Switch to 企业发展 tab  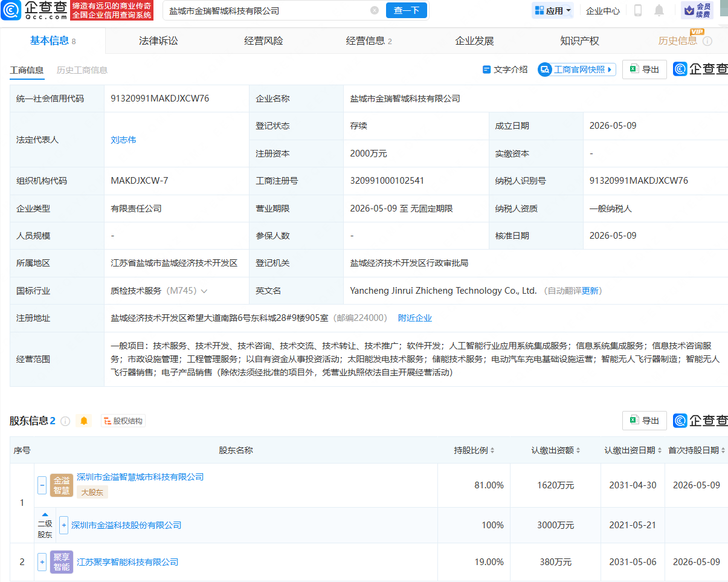[x=474, y=41]
